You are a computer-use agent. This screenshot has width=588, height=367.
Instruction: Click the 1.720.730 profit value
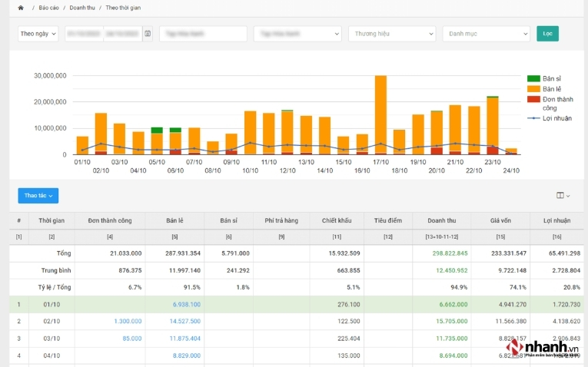point(566,305)
